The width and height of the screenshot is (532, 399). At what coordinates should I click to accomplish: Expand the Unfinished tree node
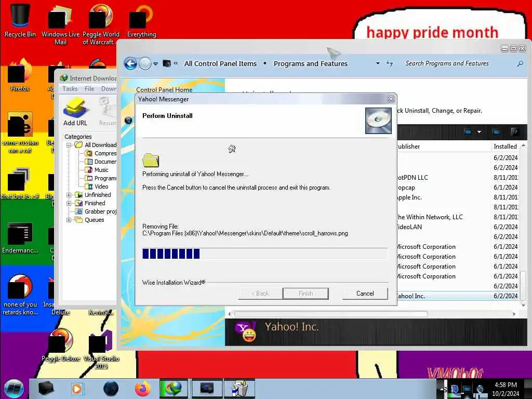[x=69, y=195]
